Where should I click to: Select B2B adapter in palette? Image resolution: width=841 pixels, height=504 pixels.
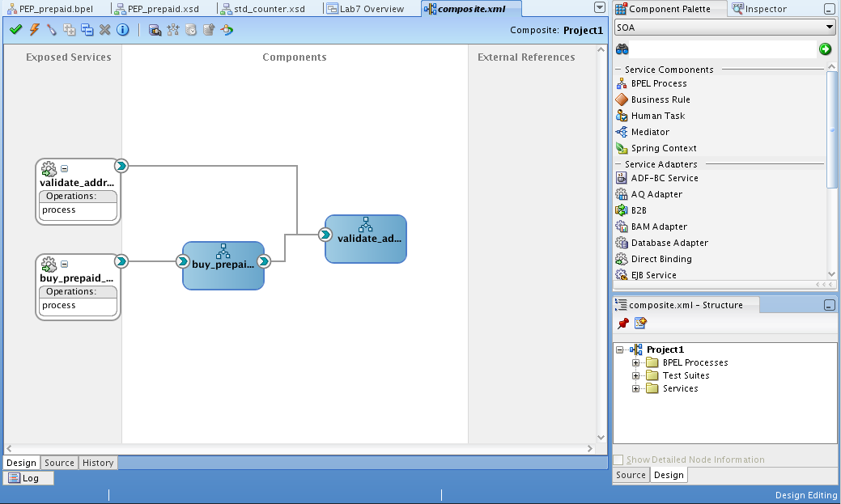pyautogui.click(x=639, y=210)
